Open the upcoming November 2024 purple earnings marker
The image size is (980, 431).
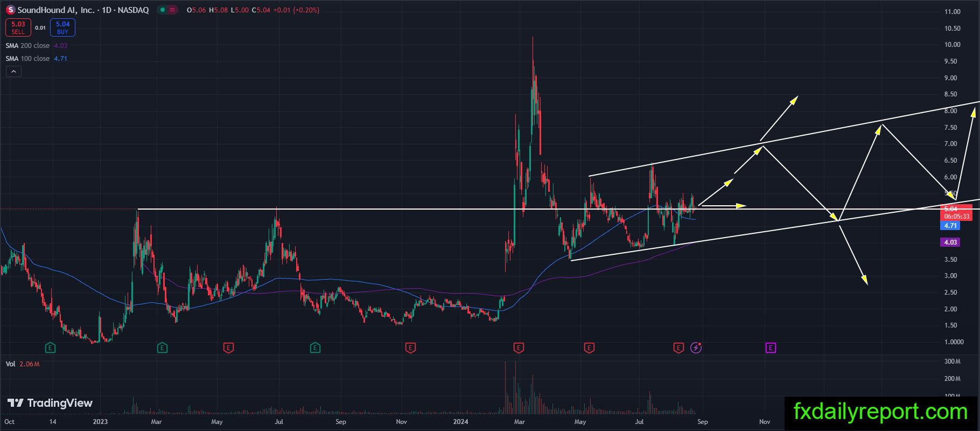coord(771,348)
